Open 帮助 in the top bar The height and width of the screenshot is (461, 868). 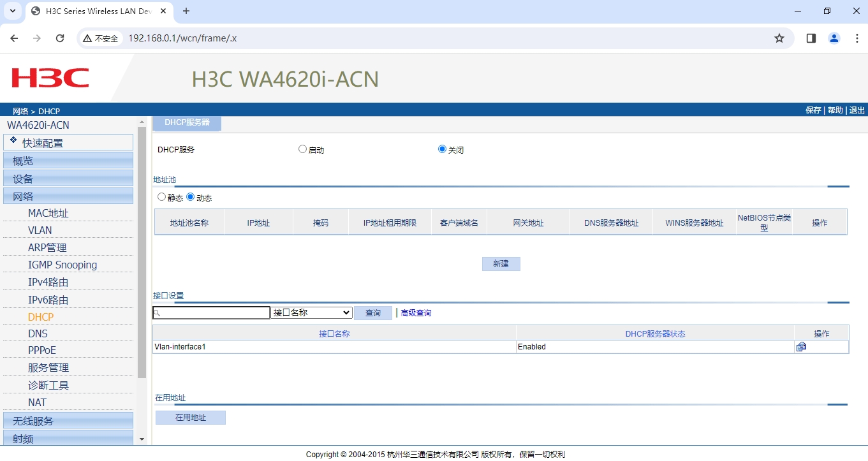coord(835,110)
